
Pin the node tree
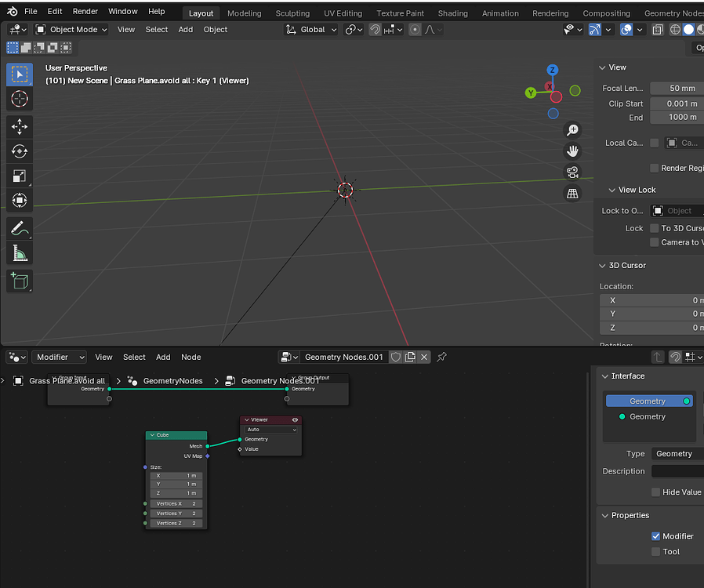tap(442, 358)
